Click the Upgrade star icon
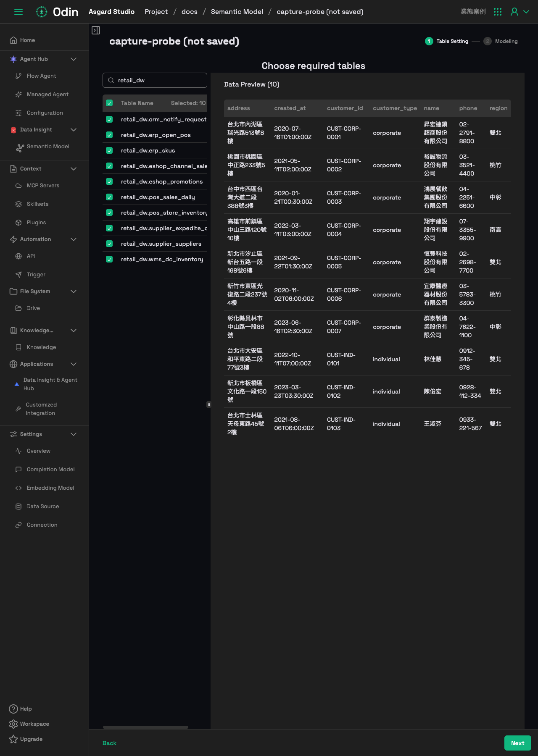 point(13,739)
